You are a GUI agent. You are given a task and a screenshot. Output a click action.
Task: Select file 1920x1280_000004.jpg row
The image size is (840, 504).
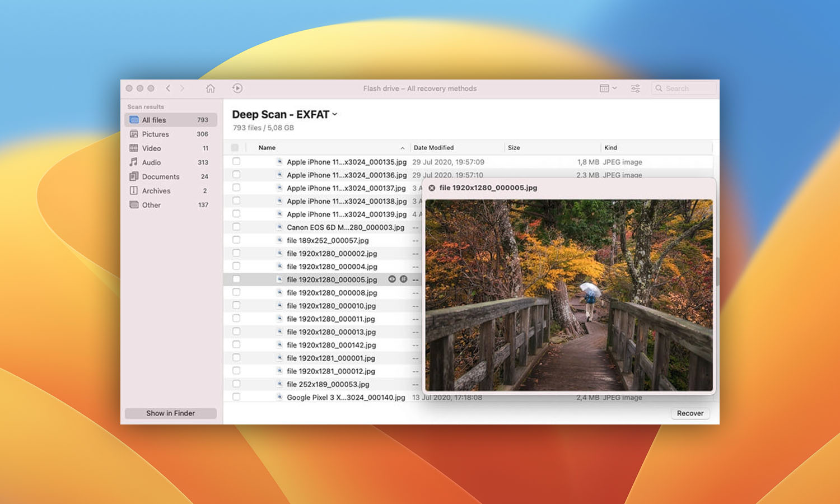[x=323, y=267]
